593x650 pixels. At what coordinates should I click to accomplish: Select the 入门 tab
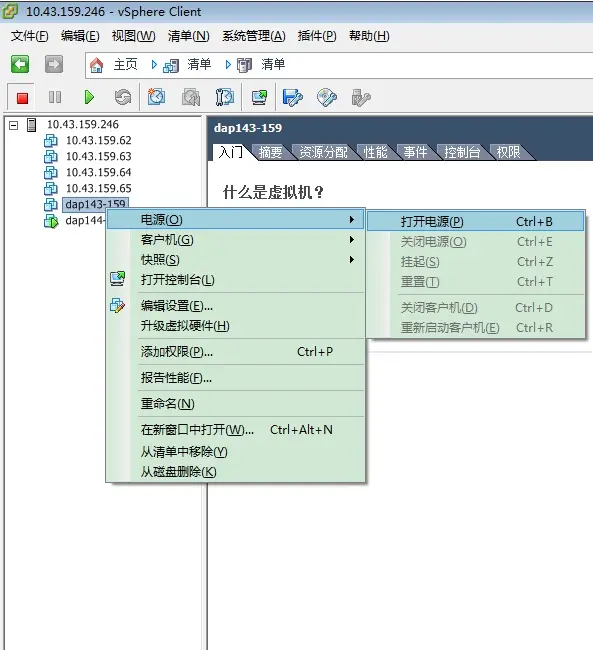231,152
